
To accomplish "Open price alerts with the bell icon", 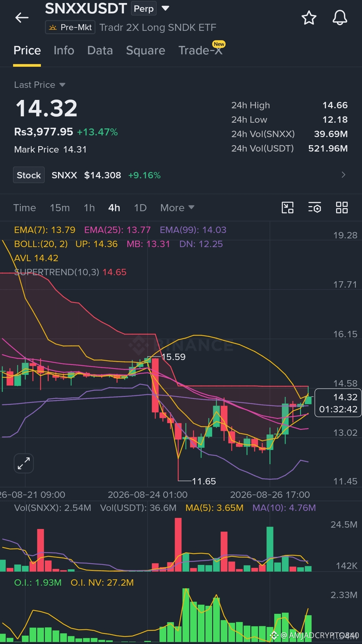I will pos(340,18).
